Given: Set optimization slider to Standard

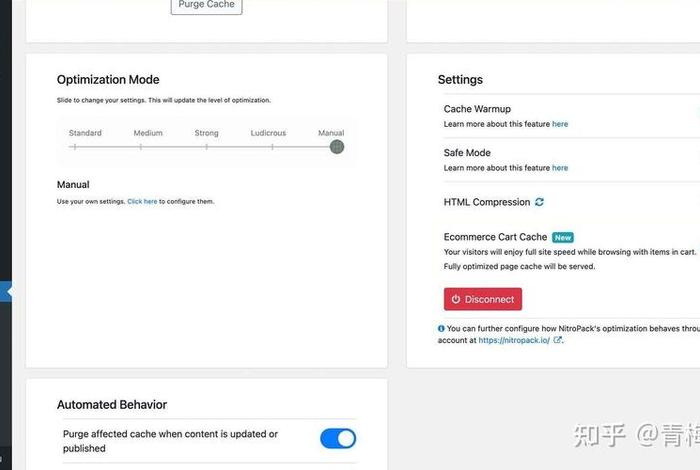Looking at the screenshot, I should [75, 146].
